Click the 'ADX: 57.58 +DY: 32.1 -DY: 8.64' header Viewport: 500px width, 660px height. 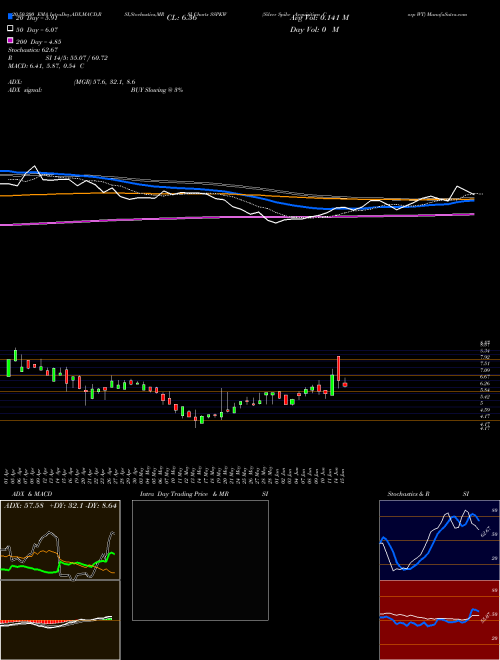[60, 505]
